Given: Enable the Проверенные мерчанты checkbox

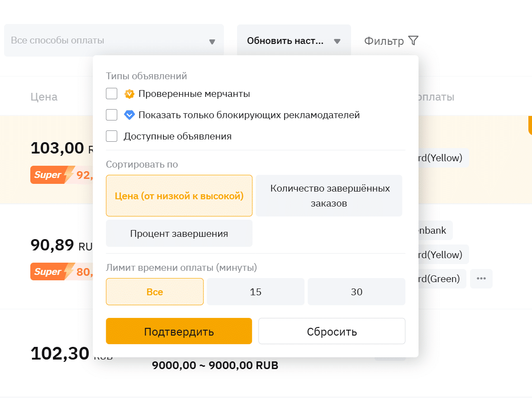Looking at the screenshot, I should [x=112, y=94].
